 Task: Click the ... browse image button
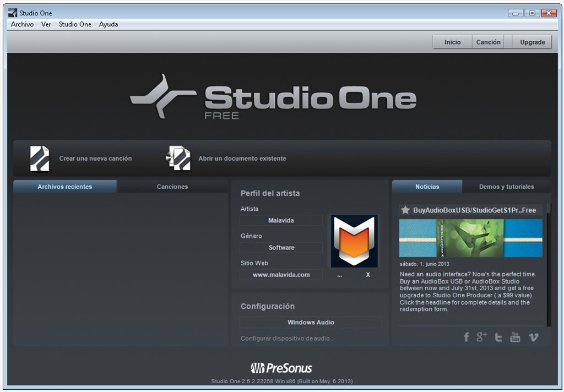point(339,275)
